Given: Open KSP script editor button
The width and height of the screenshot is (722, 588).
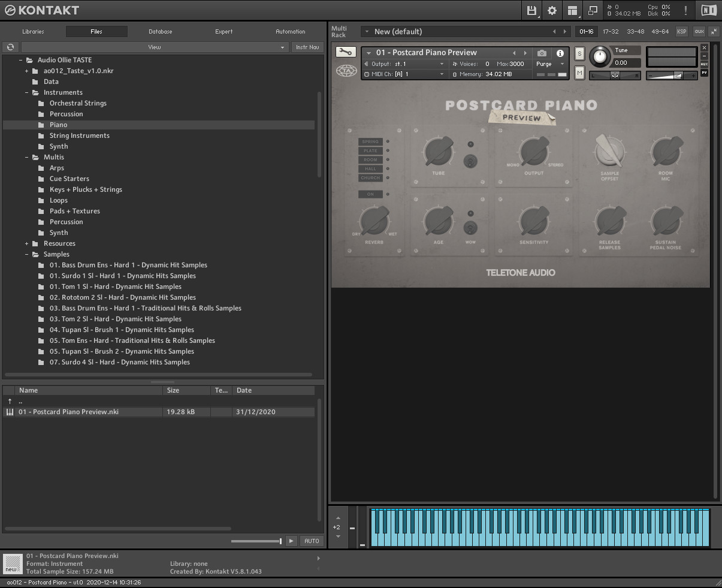Looking at the screenshot, I should (x=681, y=31).
